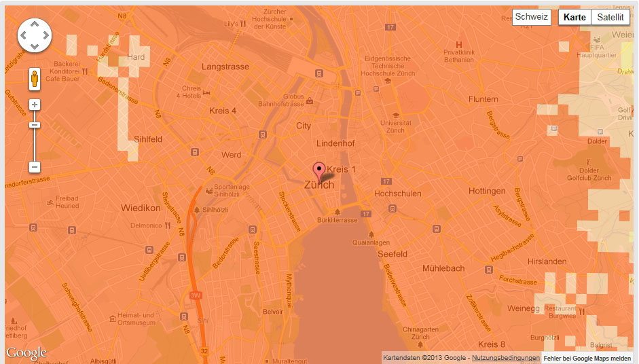Viewport: 639px width, 364px height.
Task: Click the Weinegg label
Action: click(524, 308)
